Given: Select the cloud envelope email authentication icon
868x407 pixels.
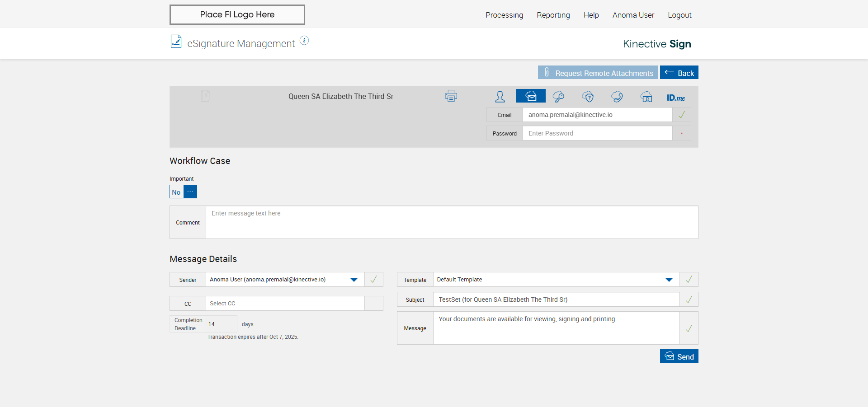Looking at the screenshot, I should 531,96.
